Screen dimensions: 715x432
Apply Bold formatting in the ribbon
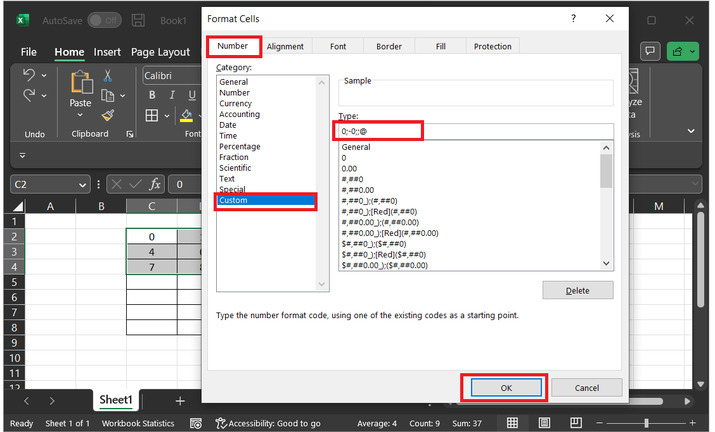153,95
